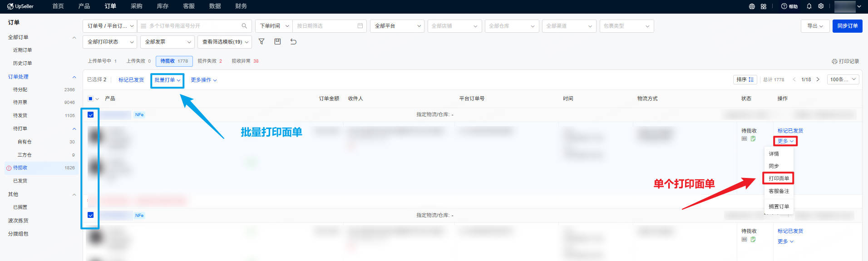Viewport: 868px width, 261px height.
Task: Open the apps grid icon in header
Action: tap(764, 6)
